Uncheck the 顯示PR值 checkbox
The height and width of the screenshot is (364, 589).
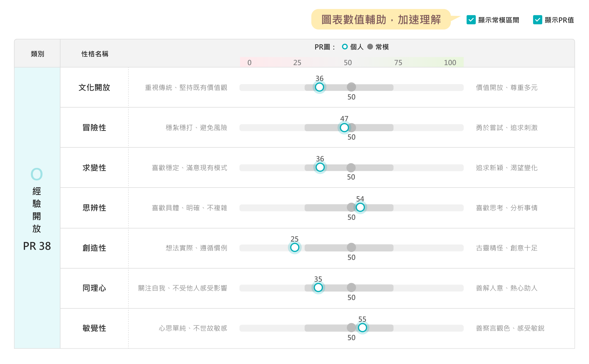(537, 20)
